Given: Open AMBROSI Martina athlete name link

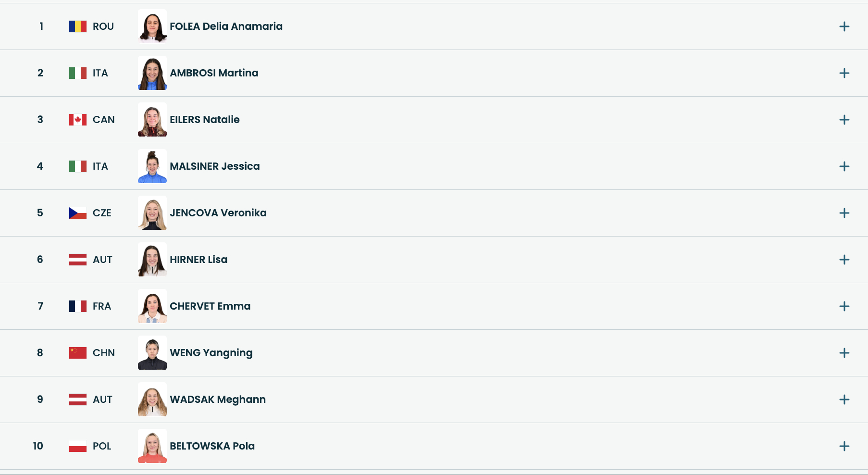Looking at the screenshot, I should pyautogui.click(x=214, y=73).
